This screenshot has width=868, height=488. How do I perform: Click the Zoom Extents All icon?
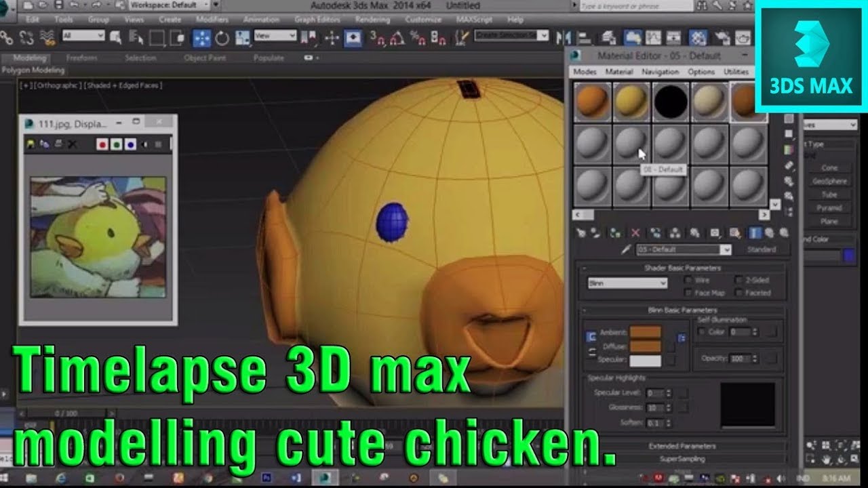click(x=856, y=445)
